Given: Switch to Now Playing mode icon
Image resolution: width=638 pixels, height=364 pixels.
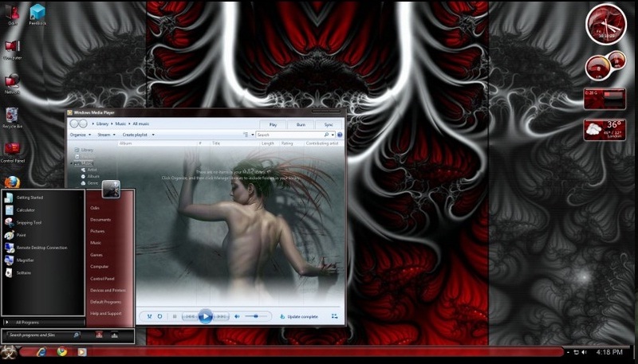Looking at the screenshot, I should 334,316.
